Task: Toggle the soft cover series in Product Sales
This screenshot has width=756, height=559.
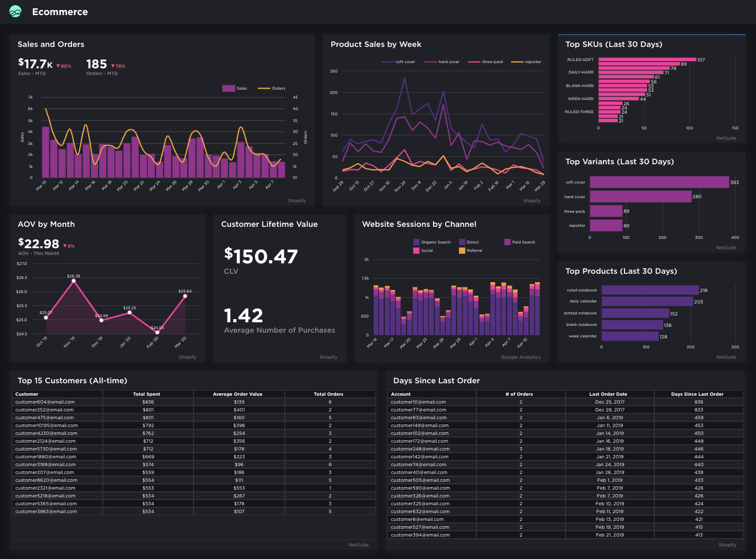Action: point(402,62)
